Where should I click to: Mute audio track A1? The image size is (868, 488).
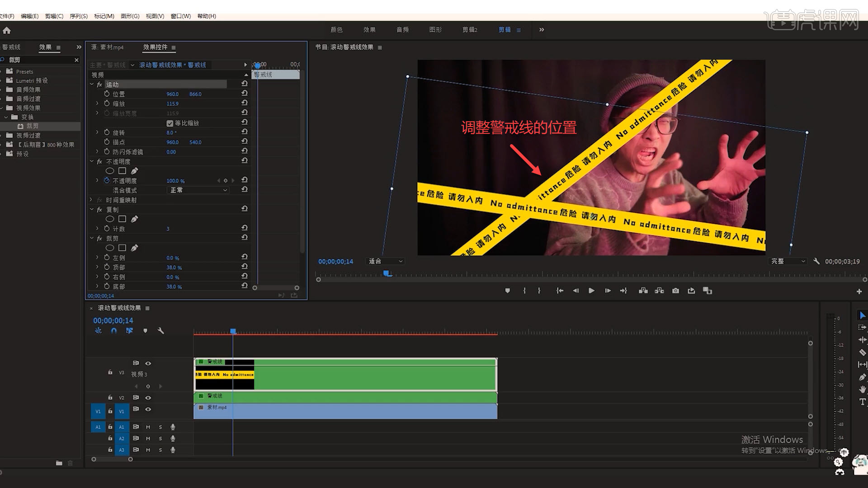pos(148,427)
